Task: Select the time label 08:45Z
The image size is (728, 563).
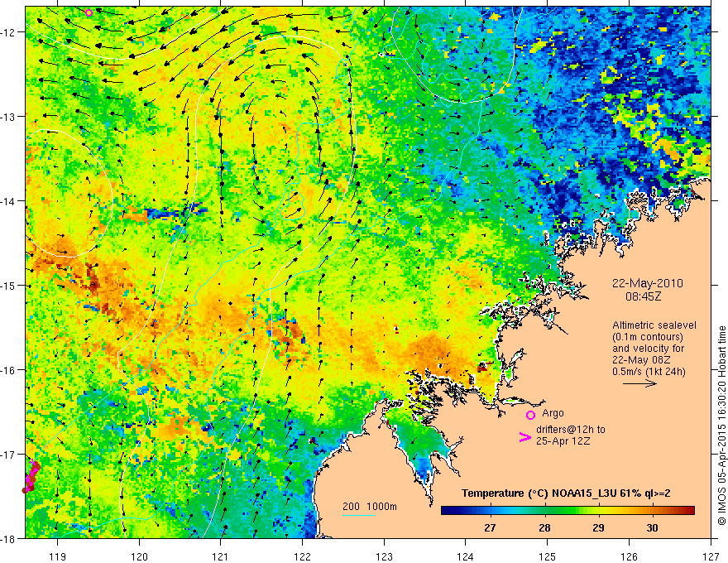Action: 643,296
